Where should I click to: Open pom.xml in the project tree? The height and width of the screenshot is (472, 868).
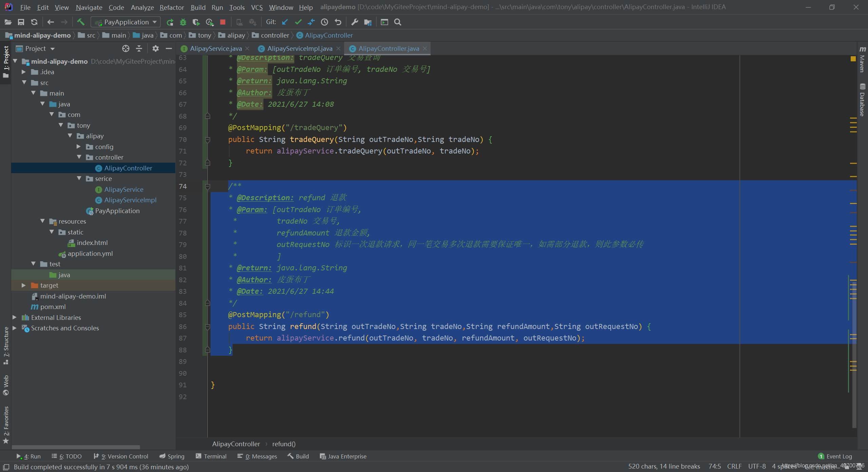click(53, 307)
